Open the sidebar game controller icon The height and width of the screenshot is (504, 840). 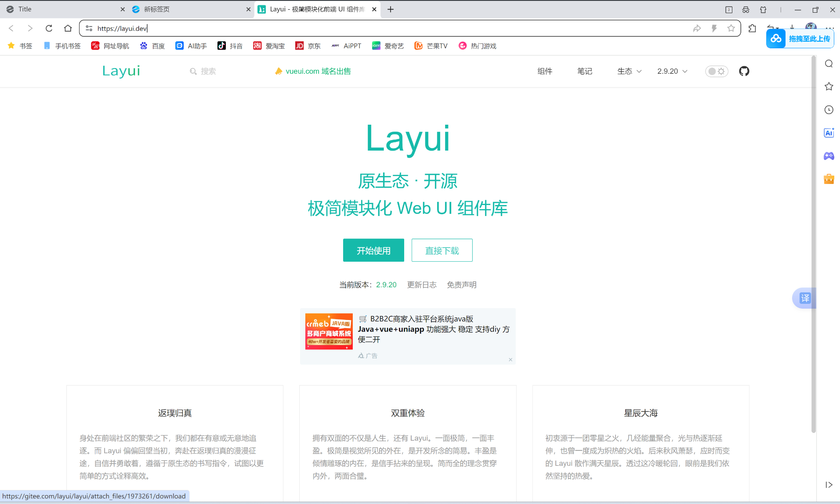[829, 156]
